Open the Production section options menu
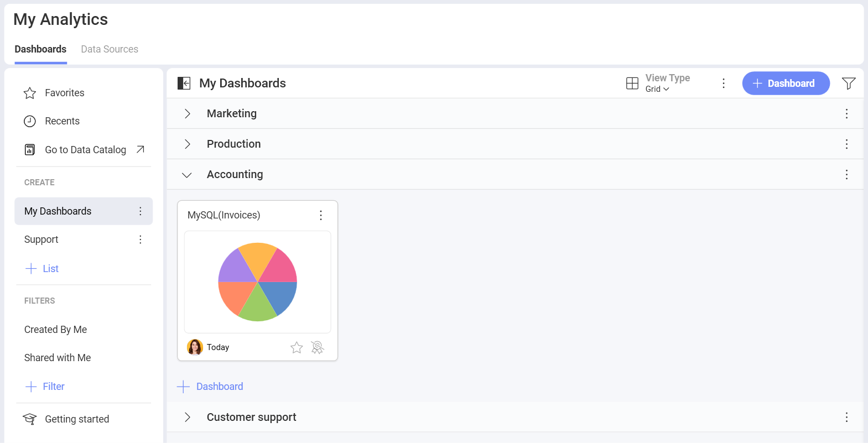 coord(846,144)
